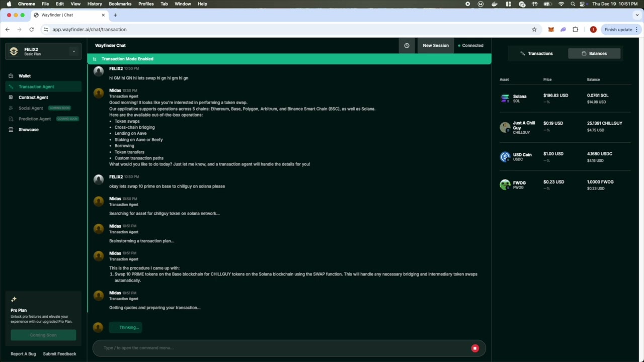Image resolution: width=644 pixels, height=362 pixels.
Task: Click the FWOG token icon
Action: (x=505, y=185)
